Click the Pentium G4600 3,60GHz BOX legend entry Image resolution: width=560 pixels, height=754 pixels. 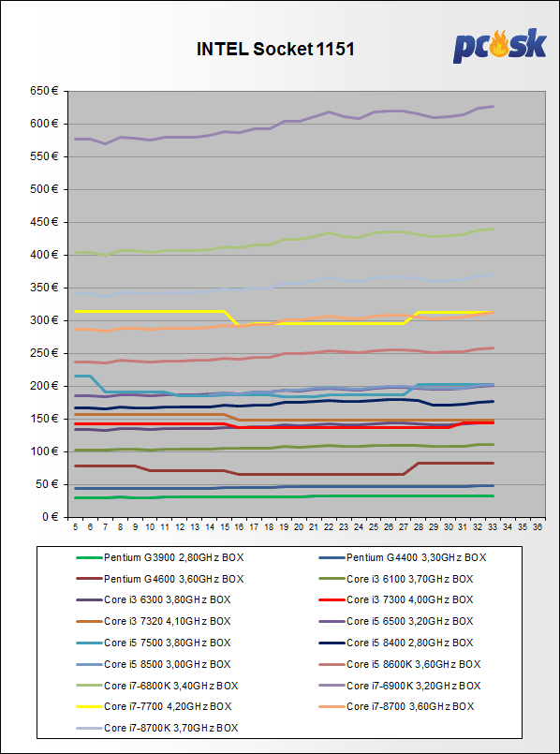pyautogui.click(x=160, y=579)
